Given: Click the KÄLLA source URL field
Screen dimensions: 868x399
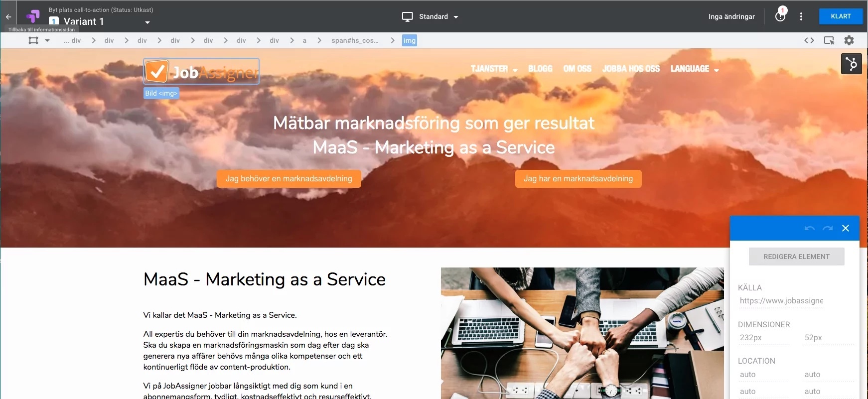Looking at the screenshot, I should click(x=781, y=301).
